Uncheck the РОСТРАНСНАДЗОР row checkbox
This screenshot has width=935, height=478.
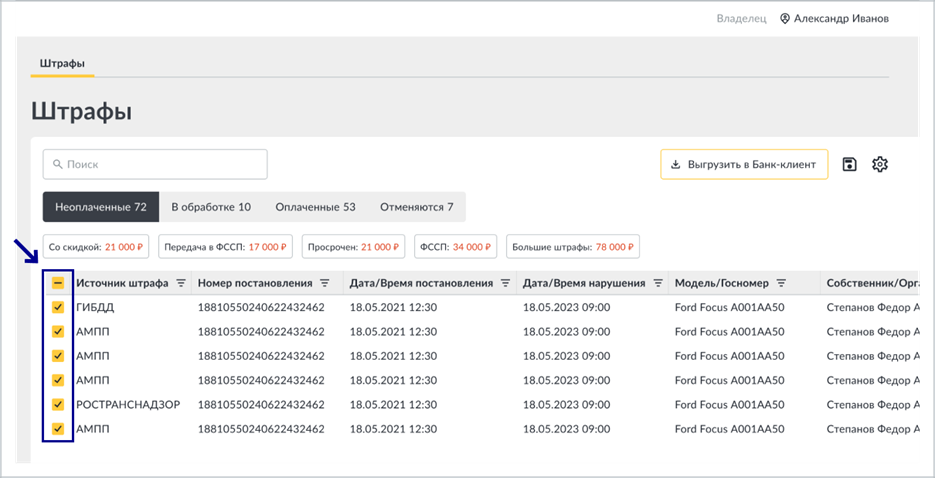[58, 405]
